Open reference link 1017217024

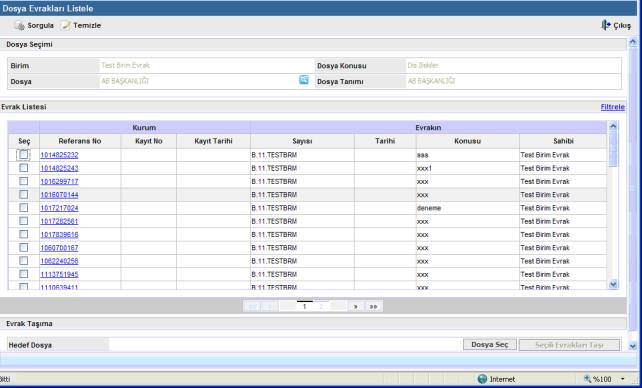(59, 208)
